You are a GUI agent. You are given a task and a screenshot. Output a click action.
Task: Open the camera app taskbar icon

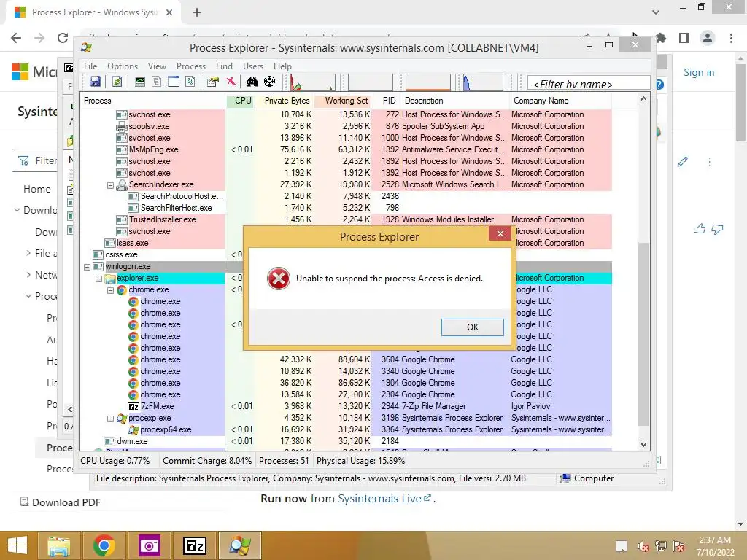149,545
